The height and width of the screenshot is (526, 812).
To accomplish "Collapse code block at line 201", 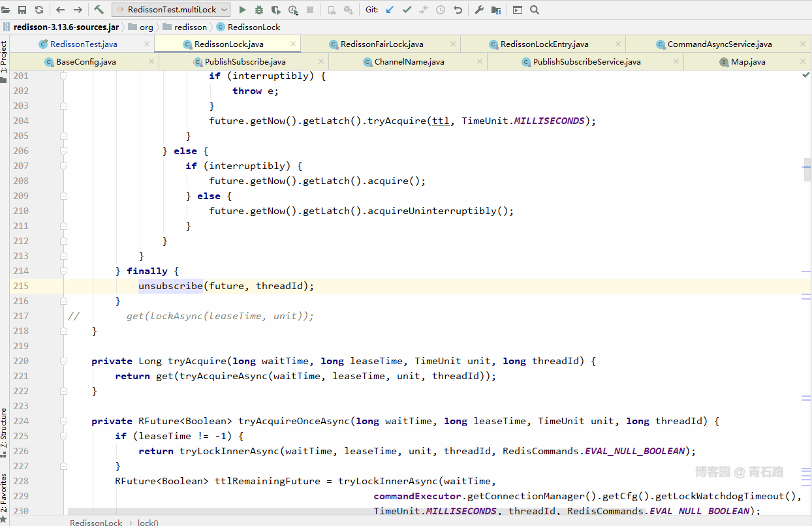I will tap(64, 76).
